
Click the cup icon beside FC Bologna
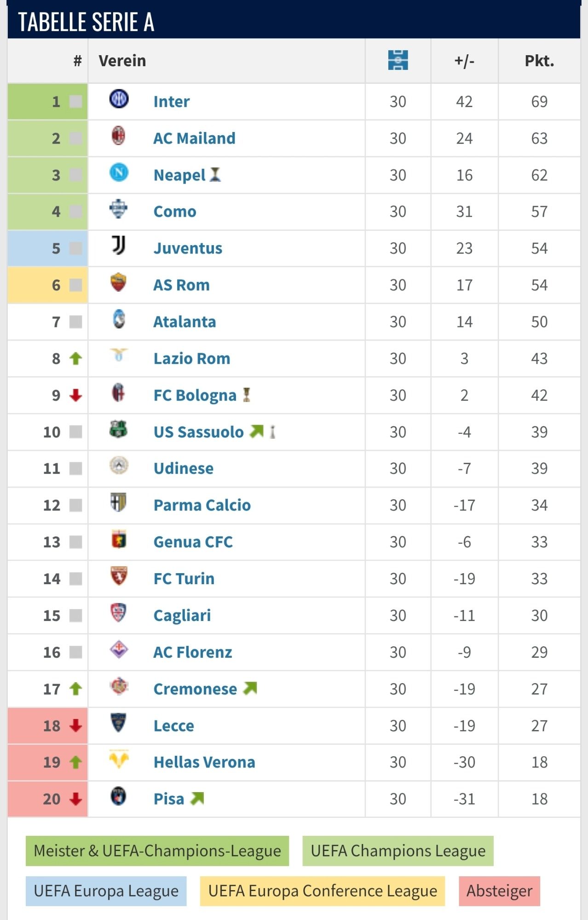pos(247,395)
